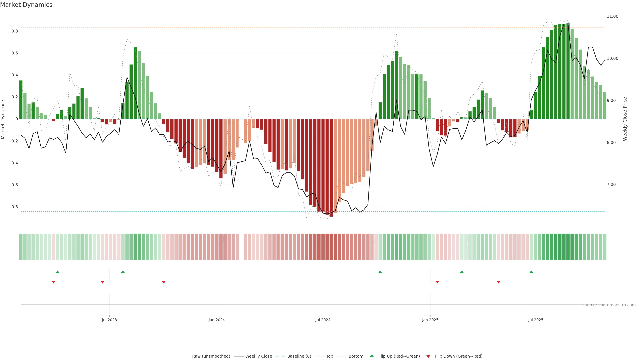Click the green Flip Up triangle just before Jul 2025
Screen dimensions: 644x362
click(x=531, y=272)
